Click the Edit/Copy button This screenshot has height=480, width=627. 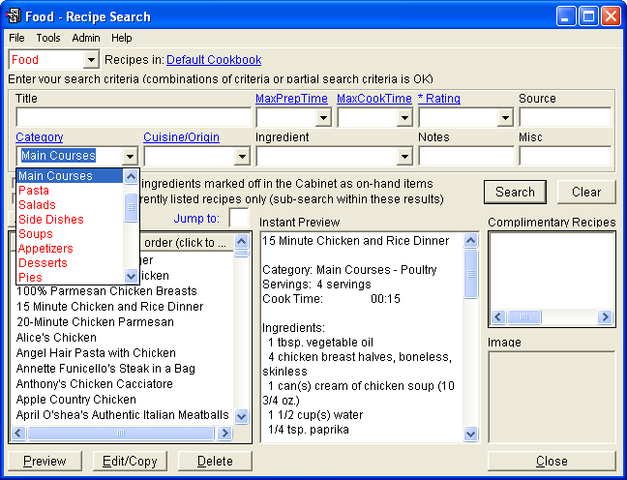pyautogui.click(x=130, y=461)
